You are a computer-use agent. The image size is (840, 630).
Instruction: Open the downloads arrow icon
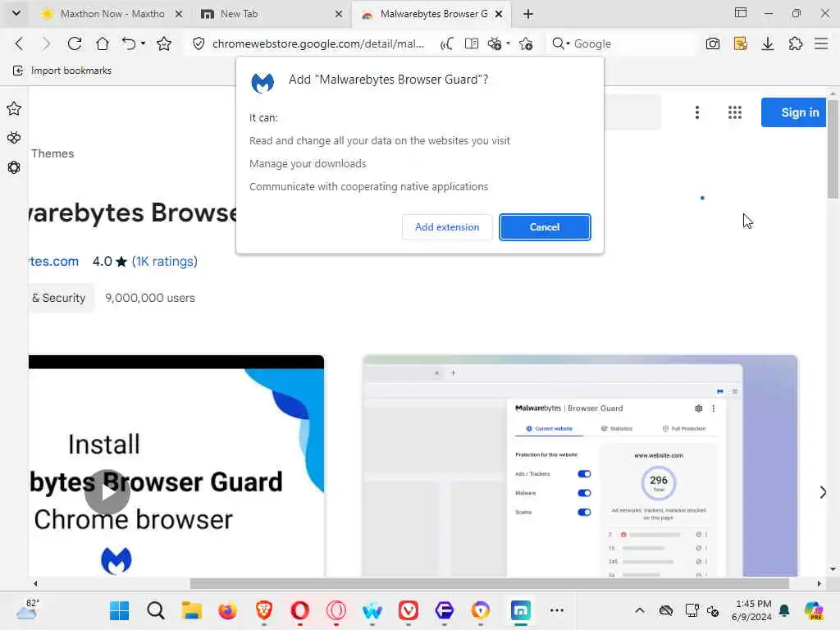768,43
